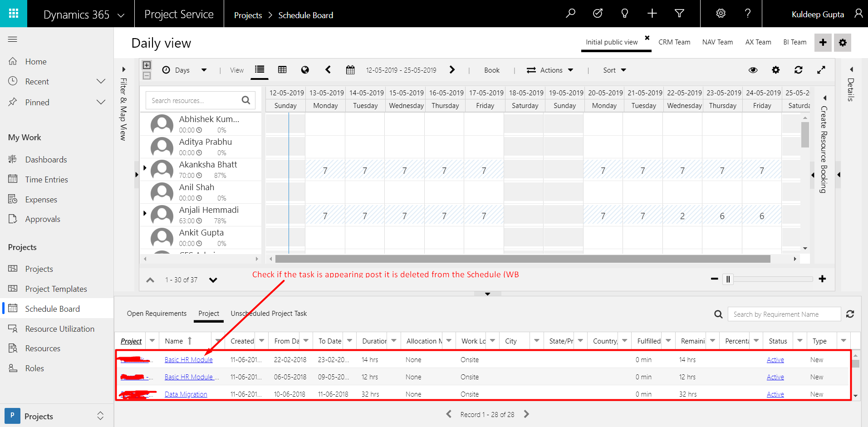Open the Dynamics 365 app launcher

coord(14,14)
